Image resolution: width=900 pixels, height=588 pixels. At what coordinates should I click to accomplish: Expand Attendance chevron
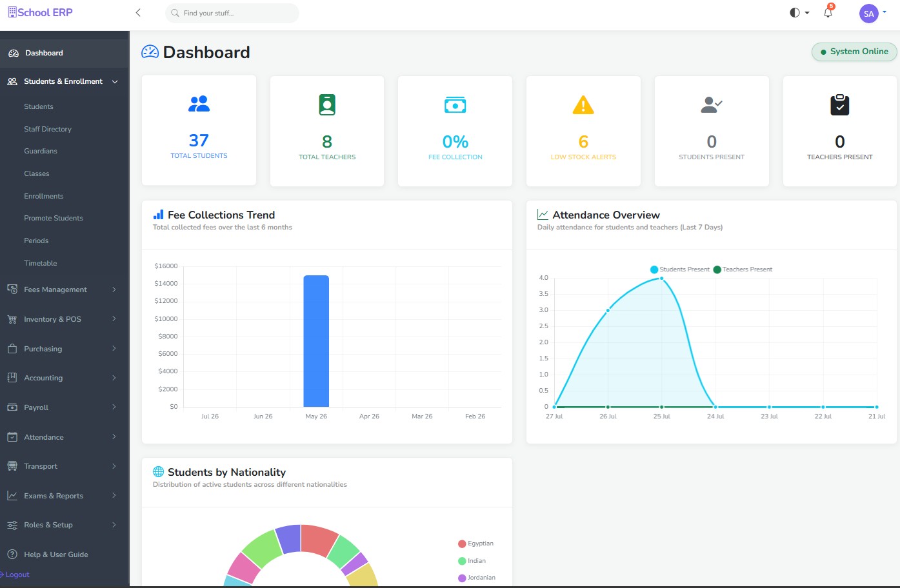[114, 437]
